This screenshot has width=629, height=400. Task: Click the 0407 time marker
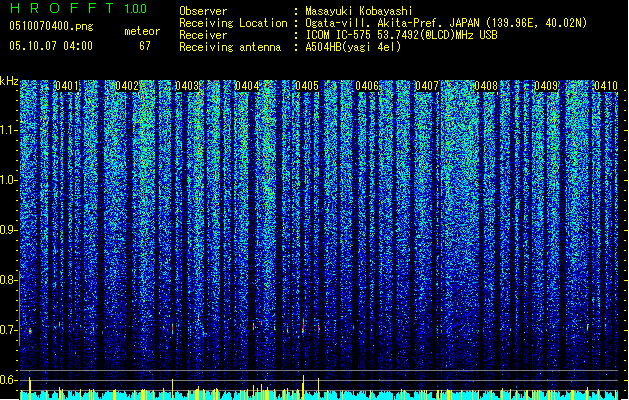tap(427, 86)
